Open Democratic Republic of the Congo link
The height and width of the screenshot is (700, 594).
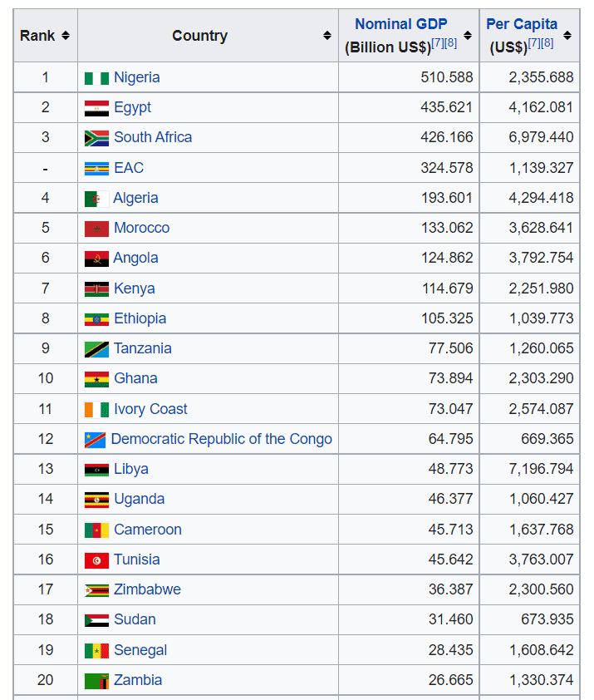point(221,439)
